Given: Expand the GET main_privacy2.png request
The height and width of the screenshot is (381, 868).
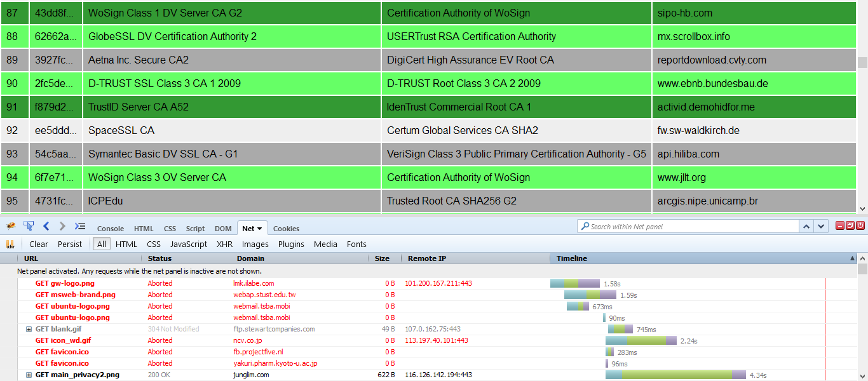Looking at the screenshot, I should click(x=29, y=375).
